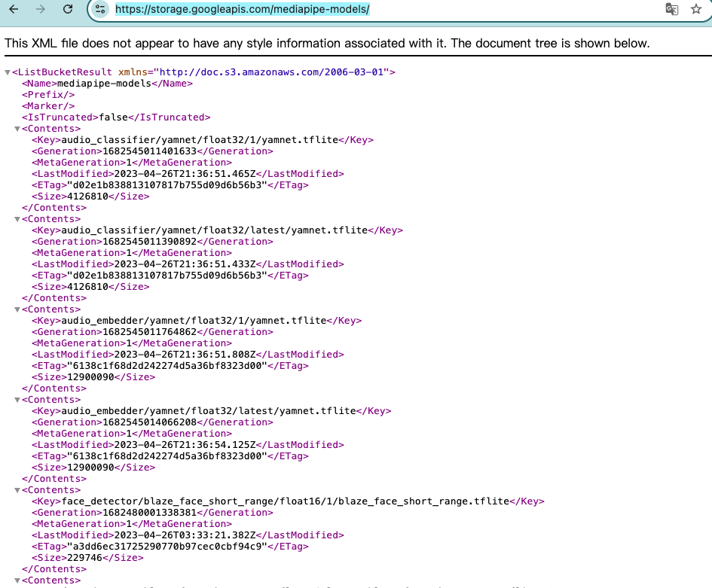Click key audio_embedder/yamnet/float32/latest/yamnet.tflite
The image size is (712, 588).
(209, 411)
